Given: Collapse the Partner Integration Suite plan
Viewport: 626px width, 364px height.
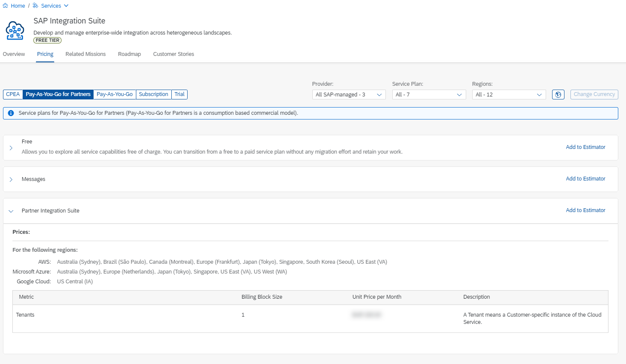Looking at the screenshot, I should click(11, 211).
